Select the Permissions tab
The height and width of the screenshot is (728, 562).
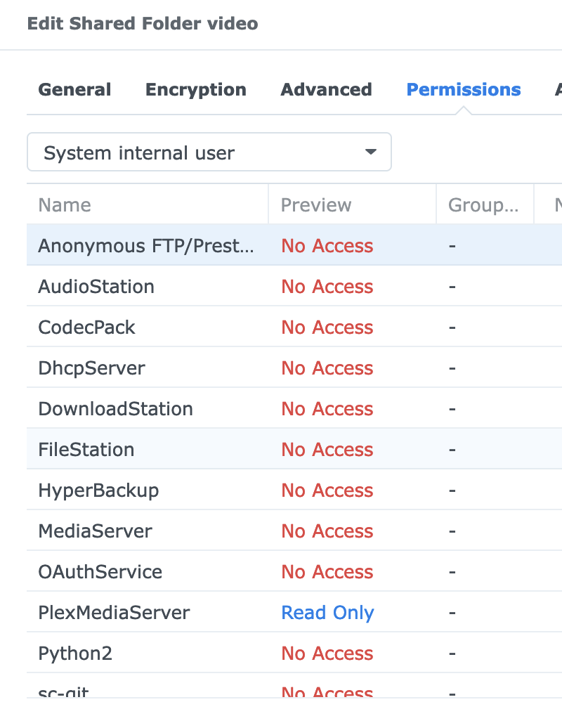click(464, 90)
